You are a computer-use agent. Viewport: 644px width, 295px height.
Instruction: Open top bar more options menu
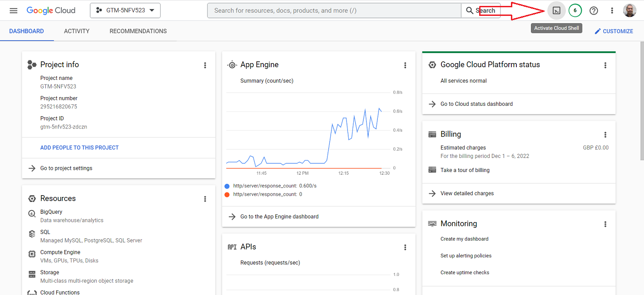pos(612,10)
